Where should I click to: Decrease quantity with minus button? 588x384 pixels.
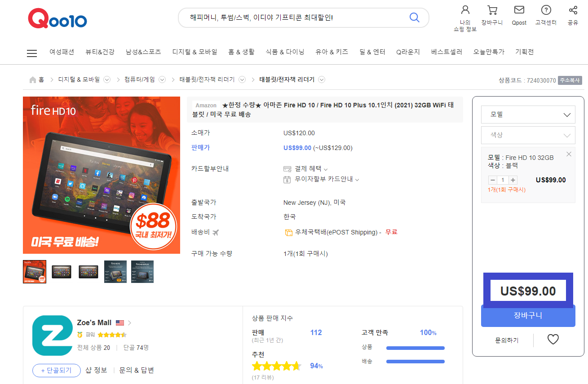492,180
